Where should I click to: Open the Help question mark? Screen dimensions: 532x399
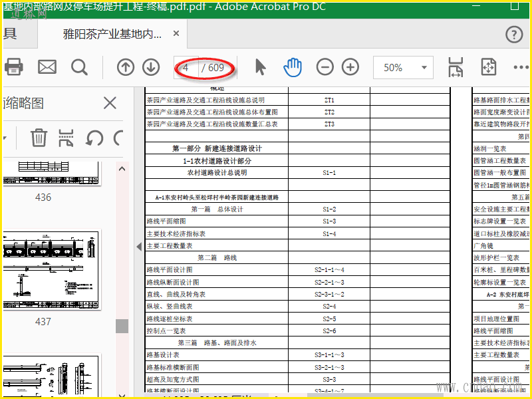tap(514, 35)
